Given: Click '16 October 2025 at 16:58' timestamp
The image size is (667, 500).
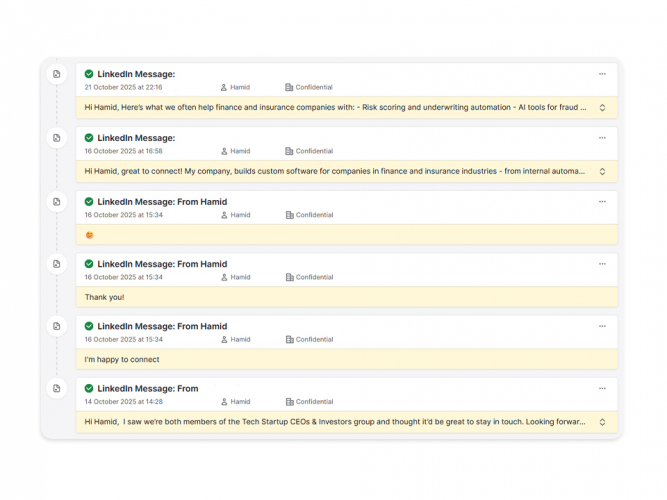Looking at the screenshot, I should [123, 151].
